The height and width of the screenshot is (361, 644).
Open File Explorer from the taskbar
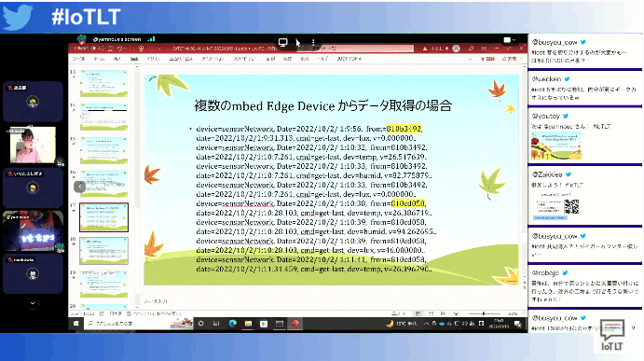(x=248, y=324)
